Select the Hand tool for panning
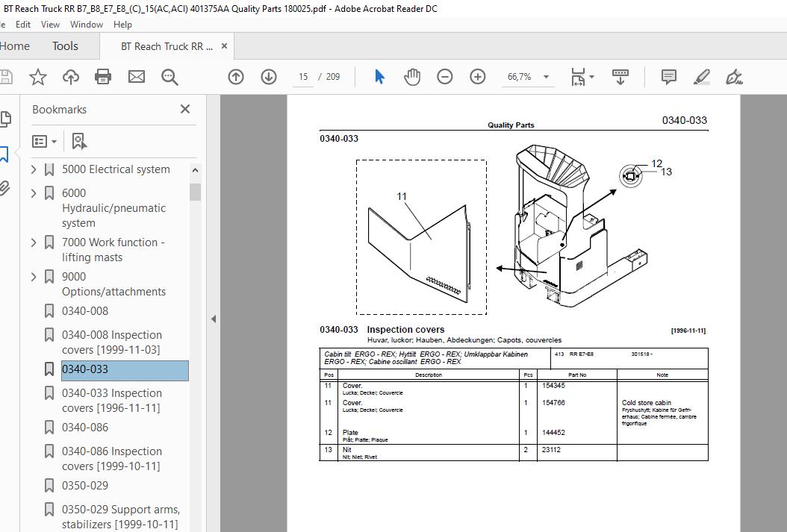 (x=412, y=76)
